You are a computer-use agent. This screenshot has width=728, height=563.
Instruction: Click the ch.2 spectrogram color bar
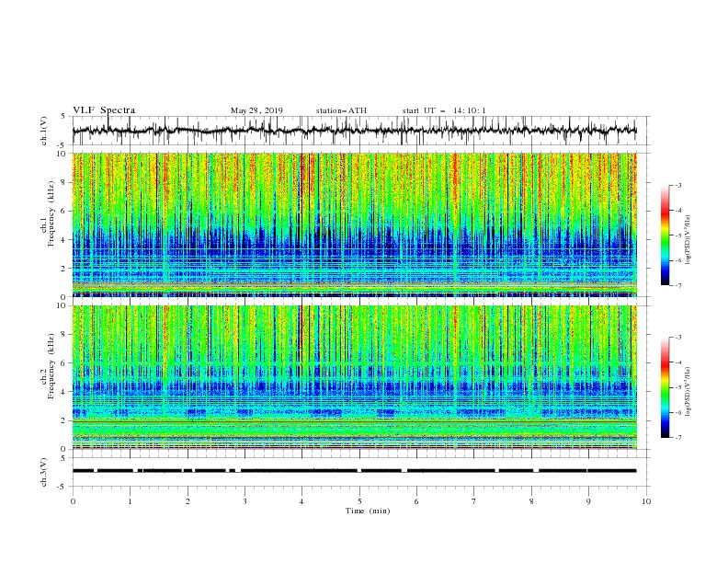[x=665, y=387]
